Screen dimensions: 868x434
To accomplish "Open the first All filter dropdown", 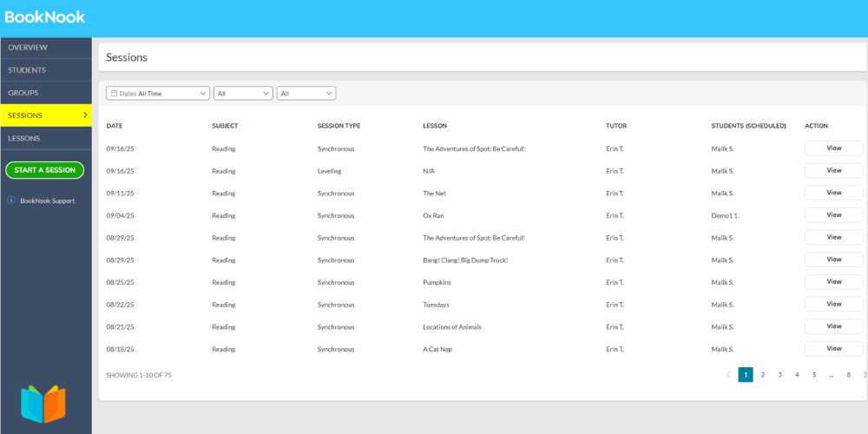I will (x=243, y=93).
